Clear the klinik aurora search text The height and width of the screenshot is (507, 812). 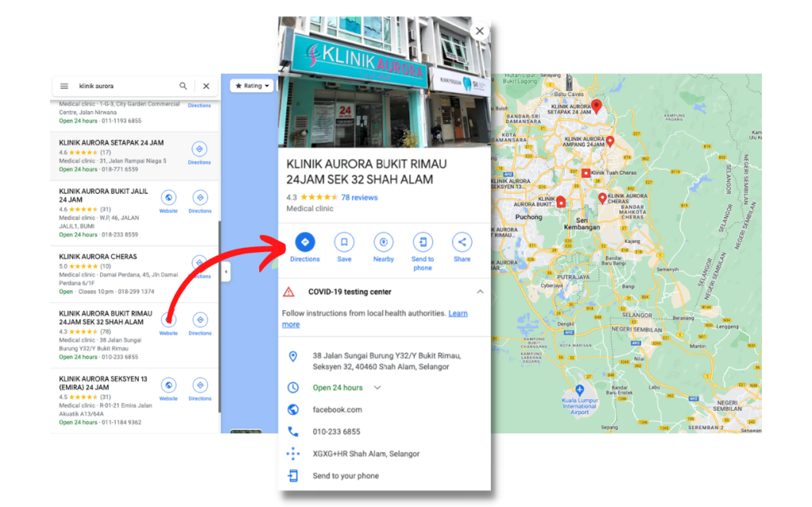206,86
